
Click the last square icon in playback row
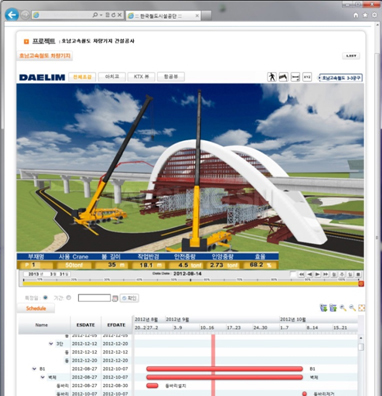point(358,274)
